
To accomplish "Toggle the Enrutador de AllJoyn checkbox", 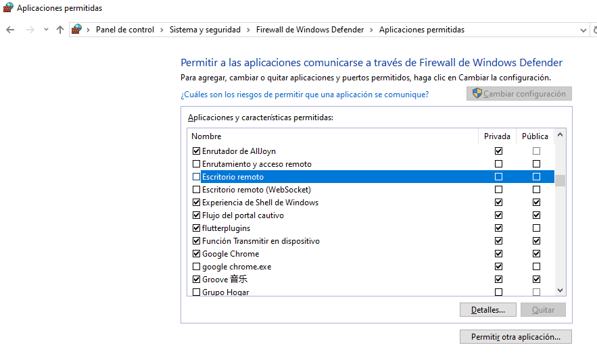I will (x=197, y=151).
